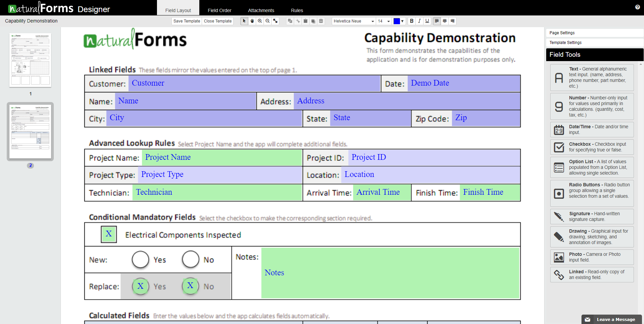Open page 1 thumbnail
The image size is (644, 324).
point(30,60)
